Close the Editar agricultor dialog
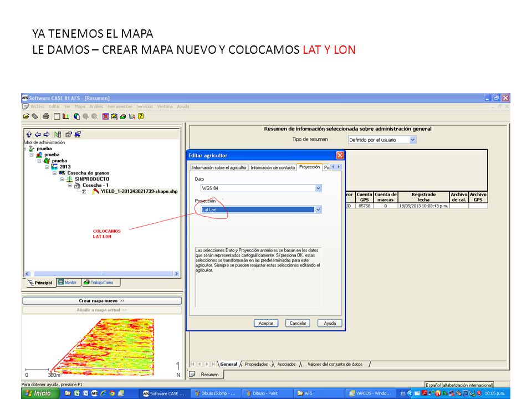532x399 pixels. point(340,155)
